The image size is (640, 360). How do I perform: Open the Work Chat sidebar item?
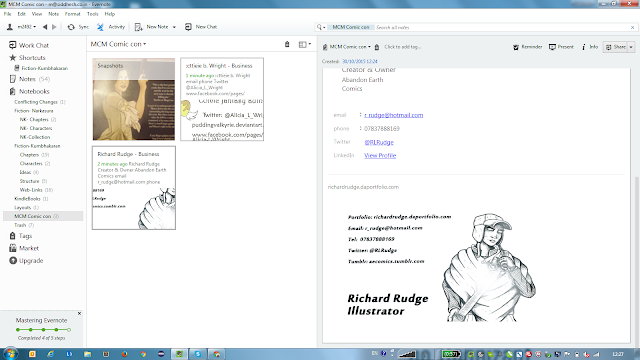pyautogui.click(x=29, y=45)
